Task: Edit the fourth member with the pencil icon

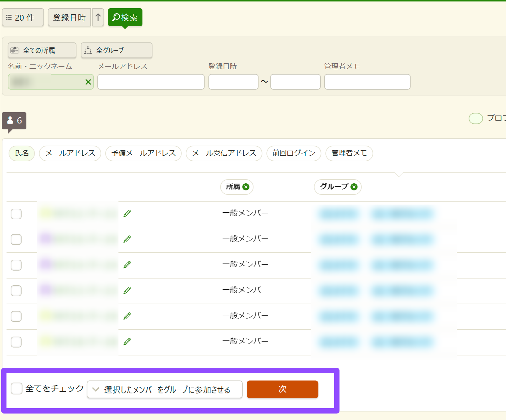Action: [x=127, y=290]
